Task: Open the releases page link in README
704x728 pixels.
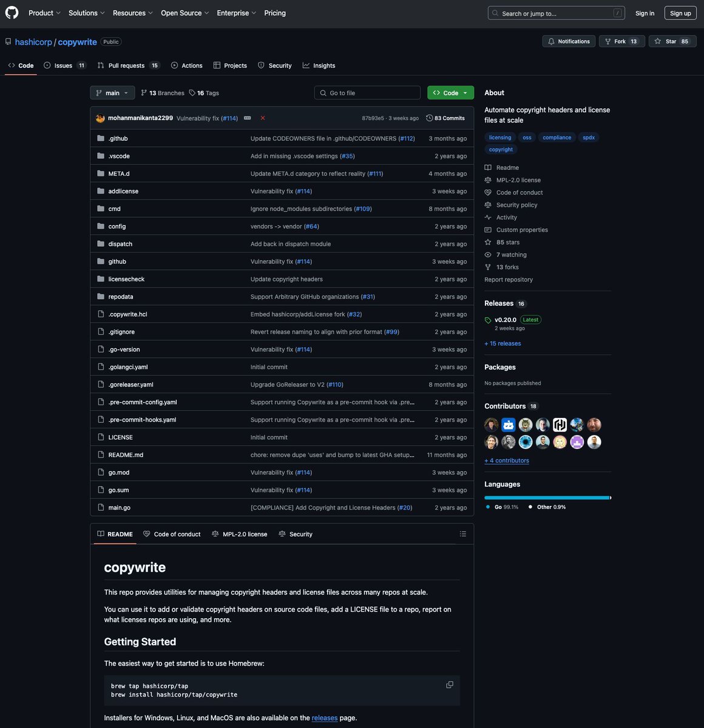Action: point(325,718)
